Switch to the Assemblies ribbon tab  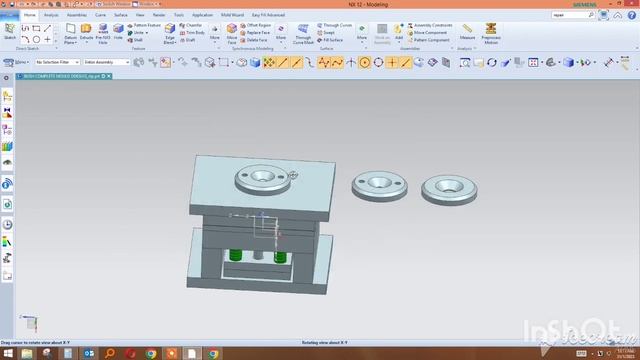[x=77, y=15]
